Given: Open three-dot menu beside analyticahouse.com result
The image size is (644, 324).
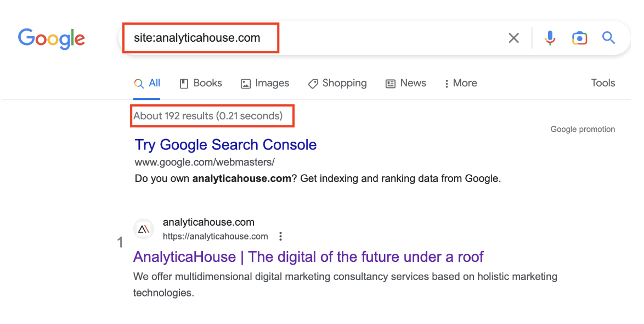Looking at the screenshot, I should coord(280,237).
